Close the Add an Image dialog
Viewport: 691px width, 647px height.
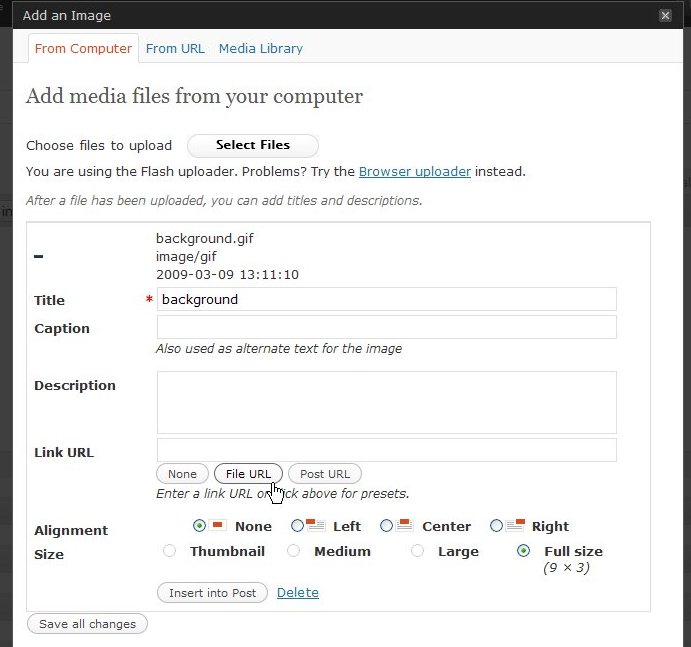(x=666, y=16)
